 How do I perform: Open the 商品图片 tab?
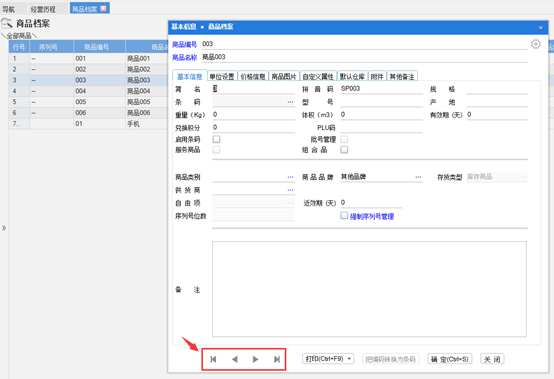tap(284, 77)
